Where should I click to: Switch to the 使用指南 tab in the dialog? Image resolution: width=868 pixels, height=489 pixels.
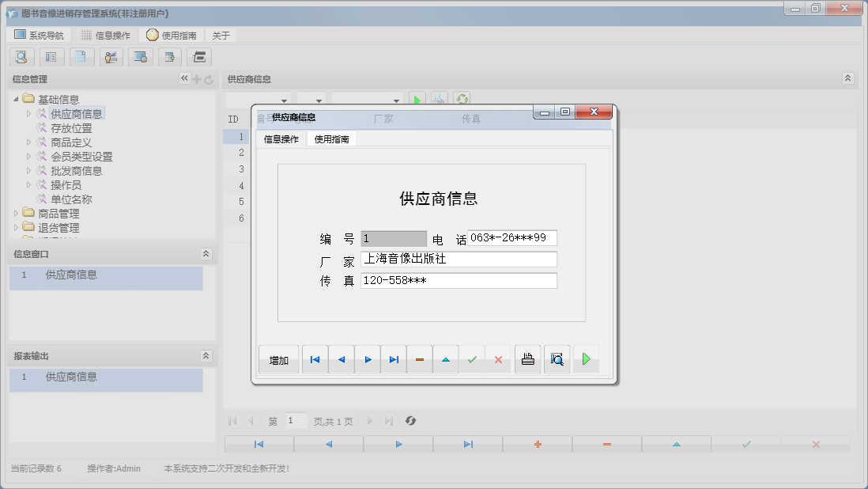[x=332, y=139]
